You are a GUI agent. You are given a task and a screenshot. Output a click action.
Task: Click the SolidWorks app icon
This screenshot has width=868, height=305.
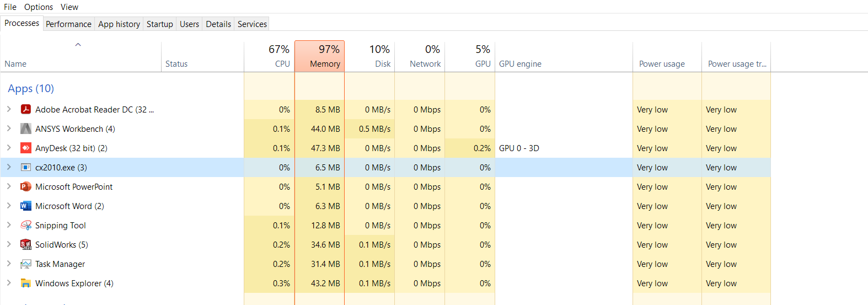[x=25, y=244]
